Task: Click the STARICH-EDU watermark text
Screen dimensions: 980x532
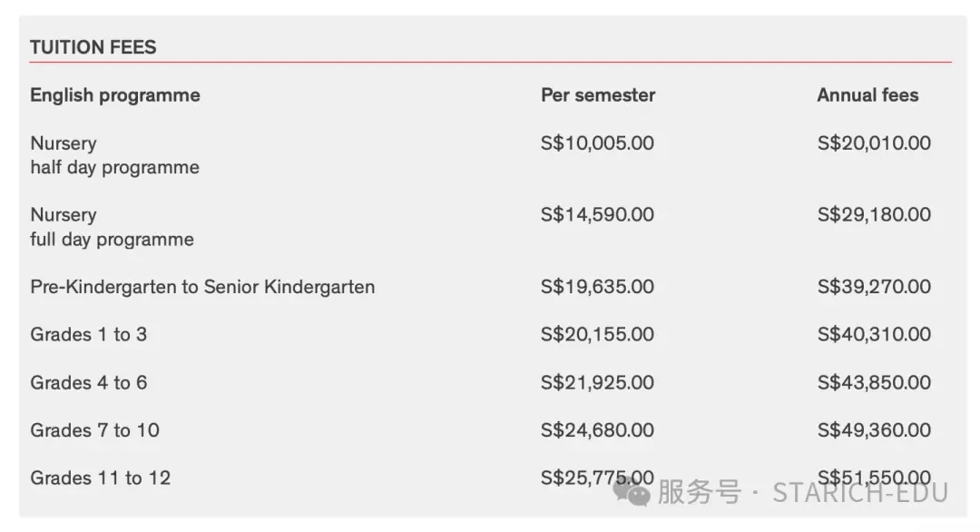Action: click(x=860, y=493)
